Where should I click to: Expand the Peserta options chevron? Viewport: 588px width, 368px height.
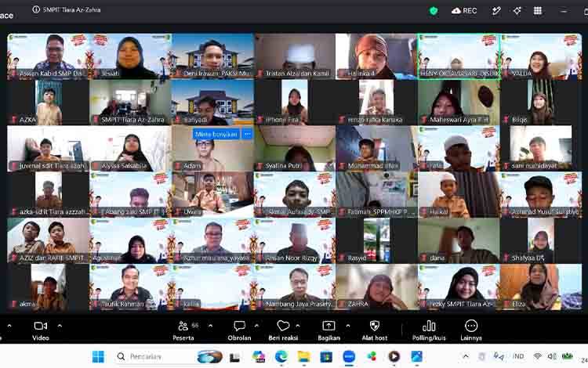[210, 326]
